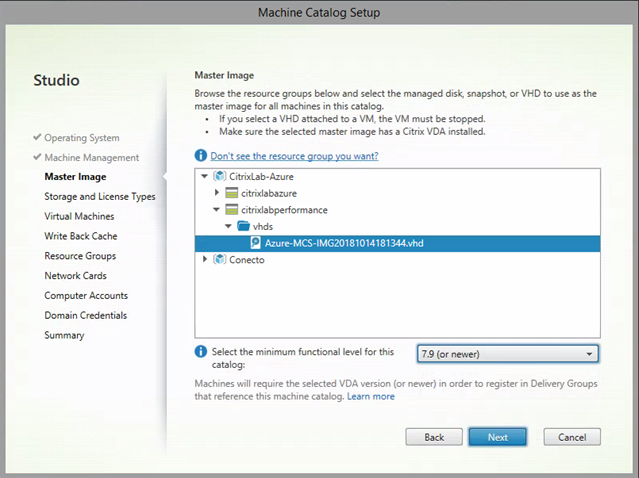Click the citrixlabazure storage account icon

click(x=231, y=193)
